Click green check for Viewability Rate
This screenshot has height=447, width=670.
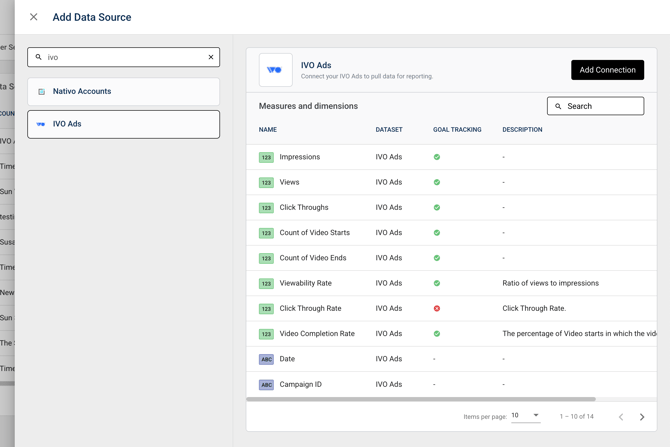point(437,283)
